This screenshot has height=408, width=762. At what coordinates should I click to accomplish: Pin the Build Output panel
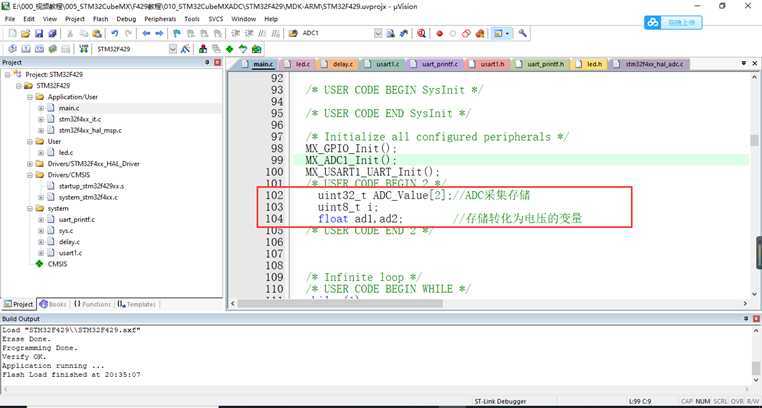point(745,319)
